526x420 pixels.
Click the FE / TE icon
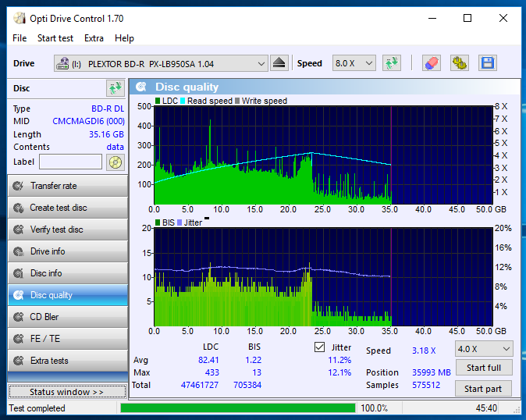pos(18,339)
